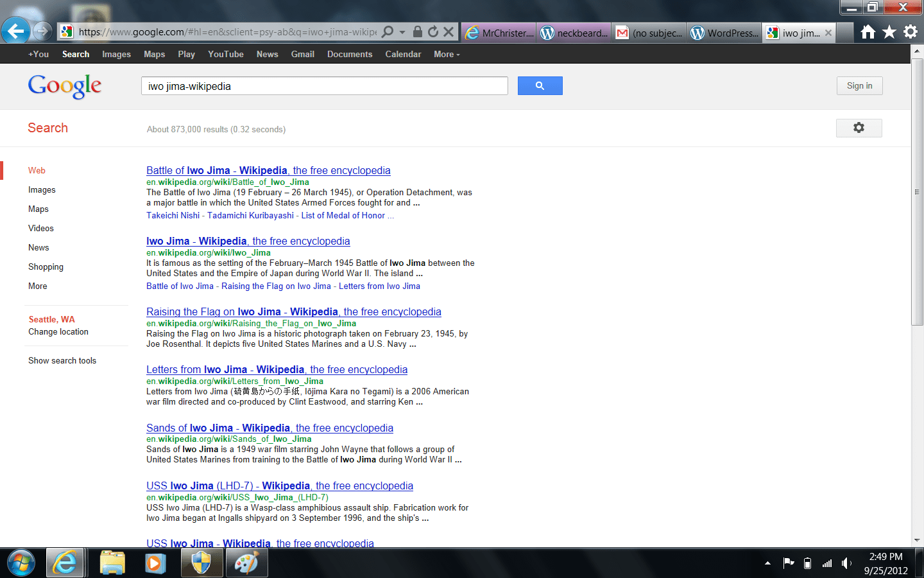This screenshot has height=578, width=924.
Task: Open Paint from the taskbar
Action: (x=246, y=563)
